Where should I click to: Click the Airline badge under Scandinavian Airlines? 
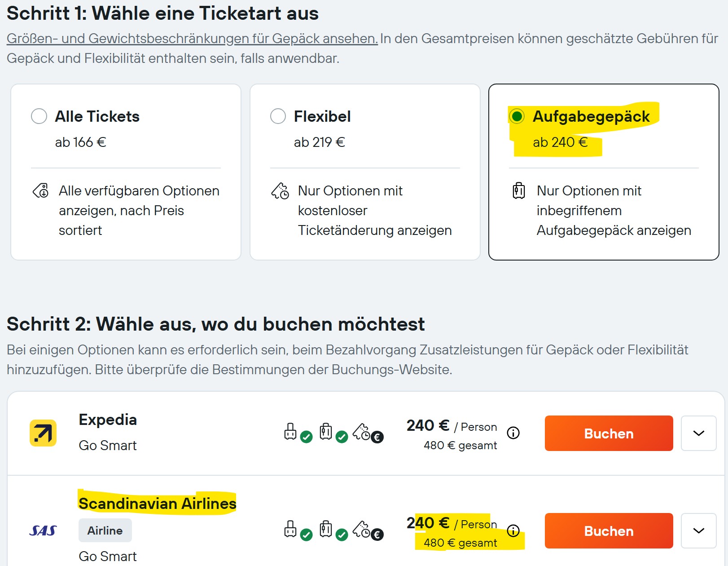[x=105, y=531]
